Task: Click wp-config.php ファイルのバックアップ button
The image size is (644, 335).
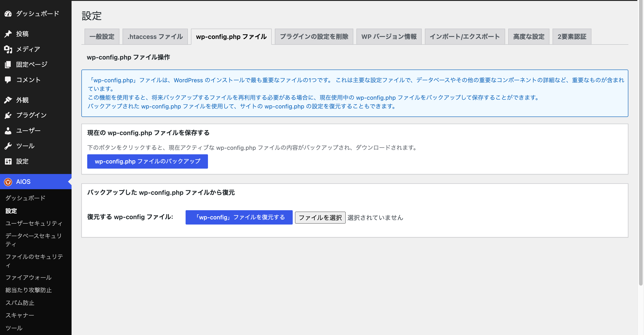Action: (x=148, y=161)
